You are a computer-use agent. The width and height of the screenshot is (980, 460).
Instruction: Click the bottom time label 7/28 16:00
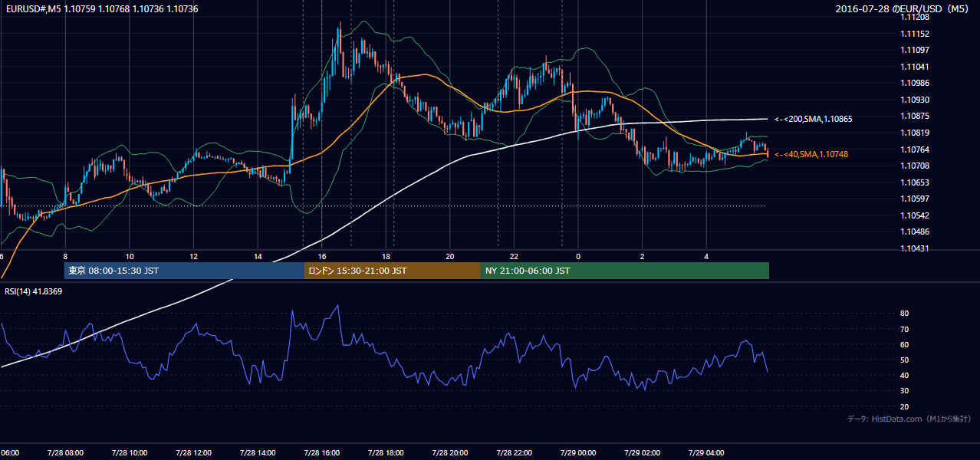pyautogui.click(x=321, y=452)
